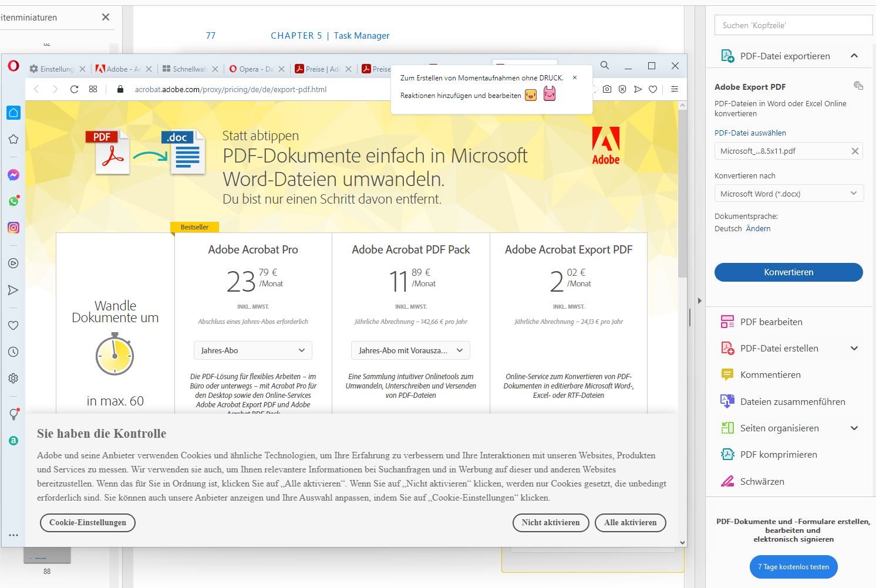Viewport: 876px width, 588px height.
Task: Search open tabs with magnifier icon
Action: 605,65
